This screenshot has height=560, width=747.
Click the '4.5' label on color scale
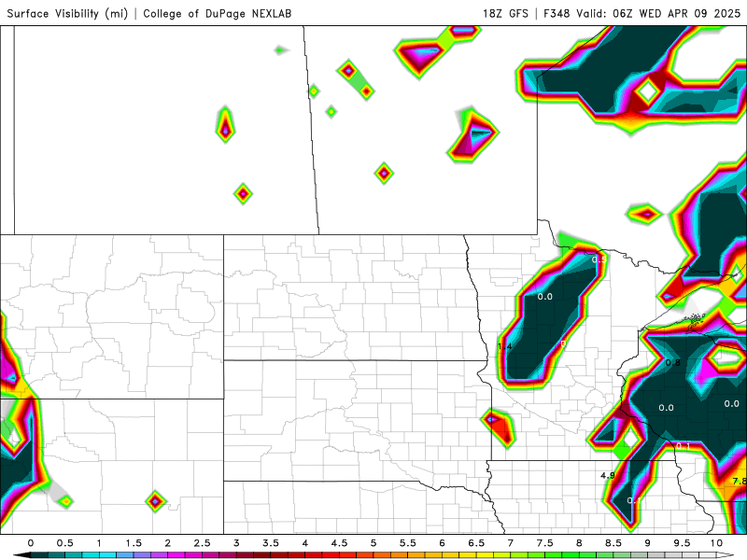339,543
